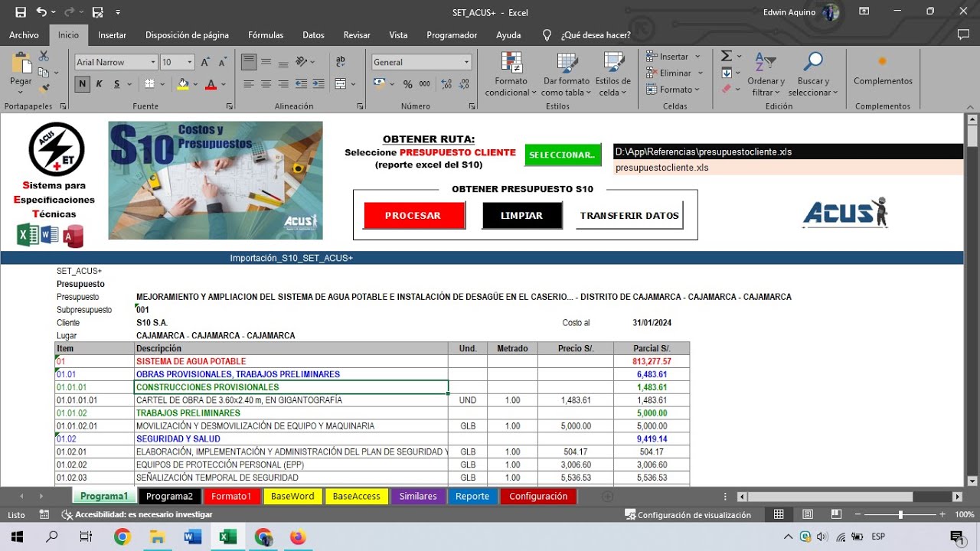The height and width of the screenshot is (551, 980).
Task: Switch to the Insertar ribbon tab
Action: click(x=113, y=35)
